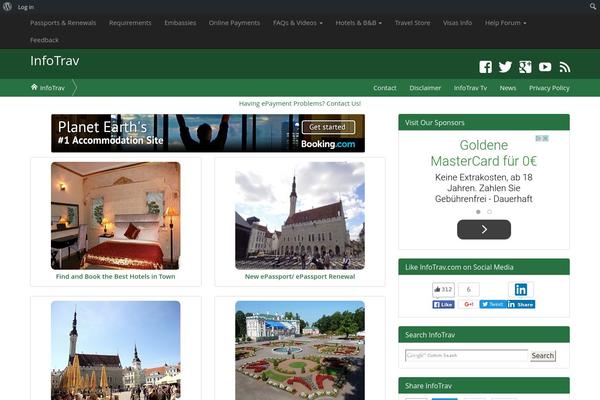600x400 pixels.
Task: Open the hotel bedroom thumbnail
Action: coord(116,216)
